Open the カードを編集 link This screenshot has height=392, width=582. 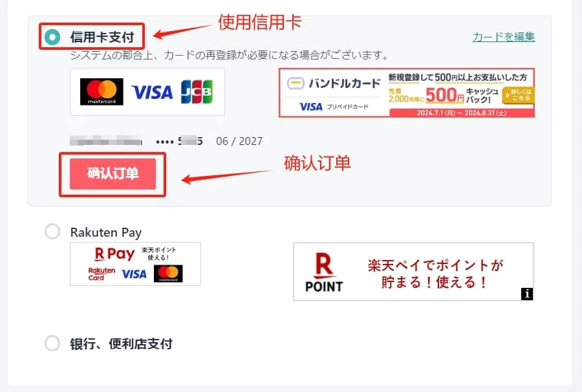[503, 37]
